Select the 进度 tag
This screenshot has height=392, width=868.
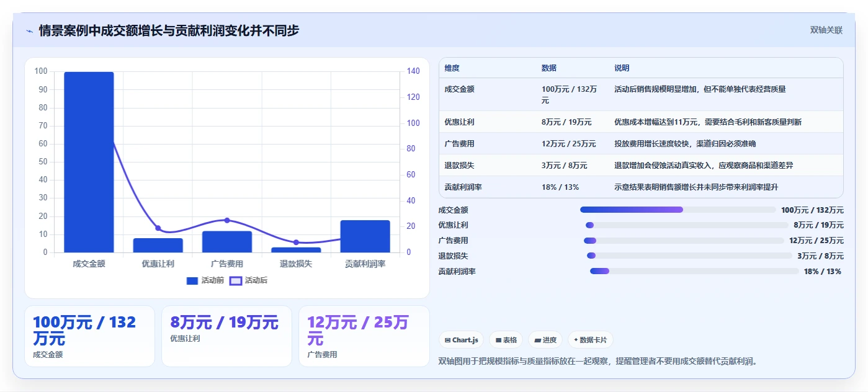coord(545,340)
